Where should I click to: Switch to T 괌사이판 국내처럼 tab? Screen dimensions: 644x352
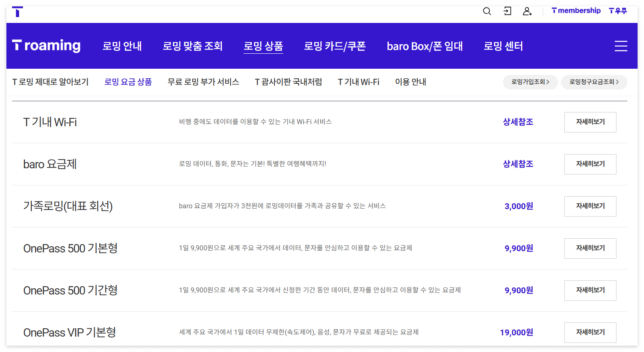[x=289, y=82]
